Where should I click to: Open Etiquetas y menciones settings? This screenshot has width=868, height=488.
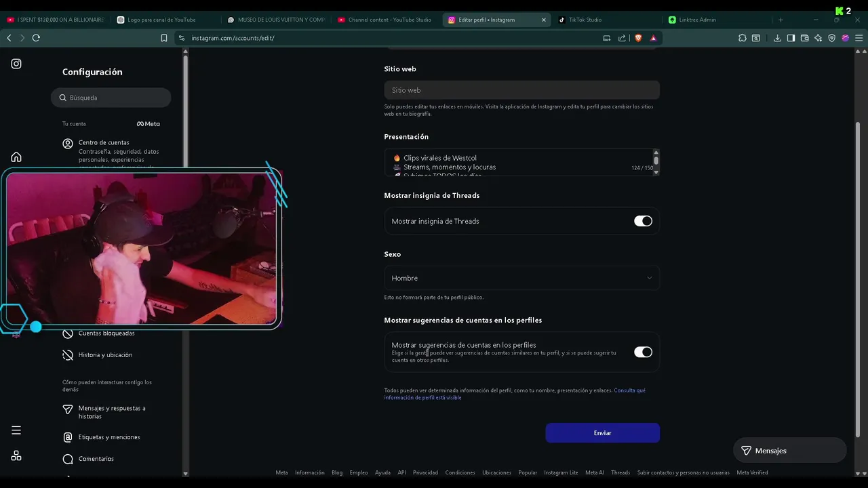(108, 437)
